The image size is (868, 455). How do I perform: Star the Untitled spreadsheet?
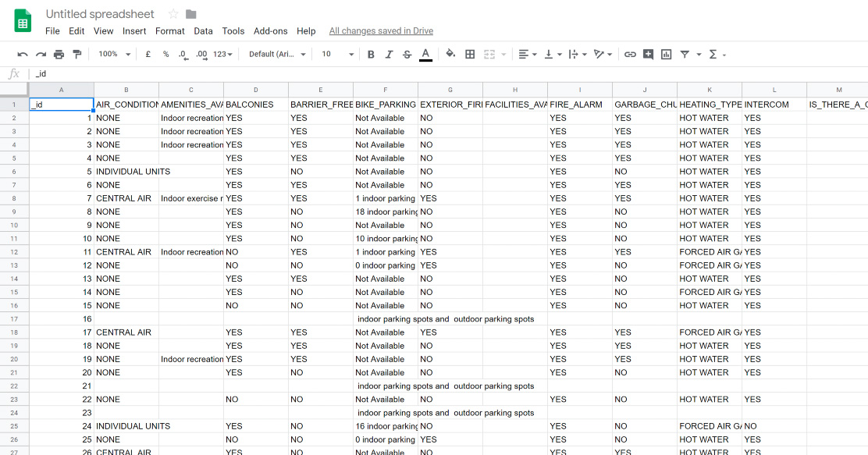click(x=173, y=14)
